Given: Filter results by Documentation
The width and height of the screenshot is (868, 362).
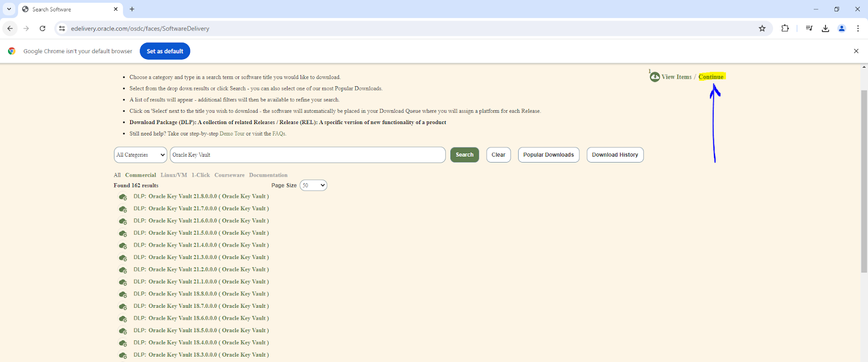Looking at the screenshot, I should [x=268, y=175].
